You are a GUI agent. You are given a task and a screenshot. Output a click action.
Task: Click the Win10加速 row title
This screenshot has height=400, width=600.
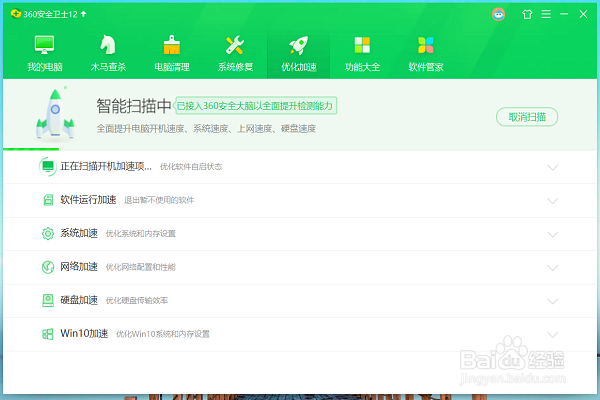[84, 334]
